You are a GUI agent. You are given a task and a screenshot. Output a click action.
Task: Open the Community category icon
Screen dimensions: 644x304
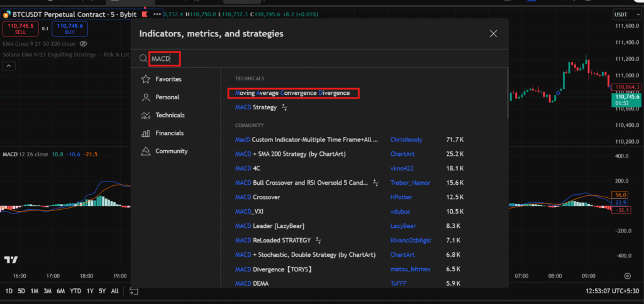146,151
